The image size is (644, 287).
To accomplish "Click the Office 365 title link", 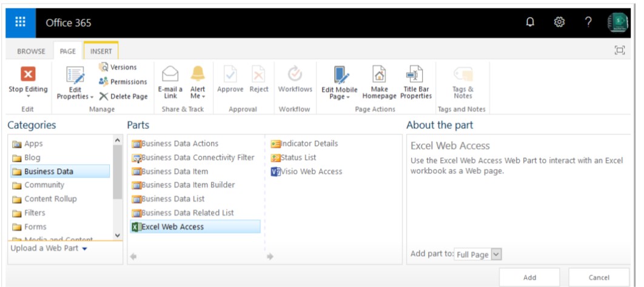I will pyautogui.click(x=68, y=23).
